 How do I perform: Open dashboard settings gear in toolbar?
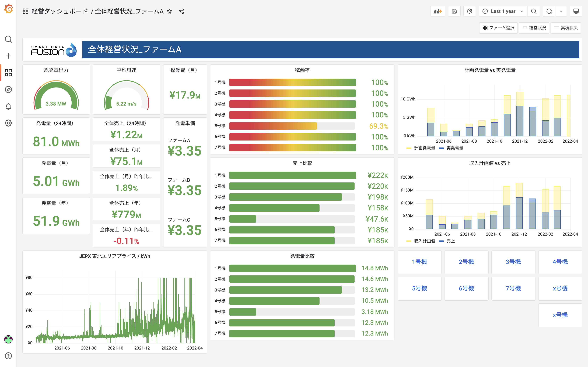point(469,11)
